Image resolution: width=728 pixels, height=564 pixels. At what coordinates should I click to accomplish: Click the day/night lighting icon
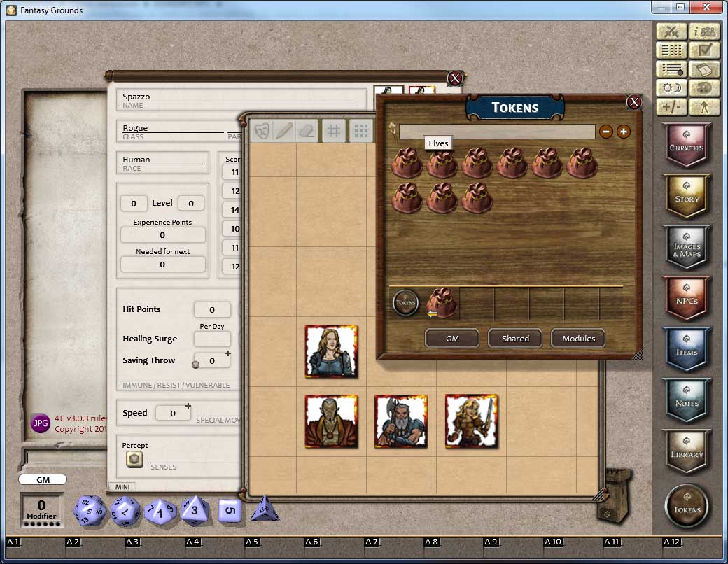point(672,89)
